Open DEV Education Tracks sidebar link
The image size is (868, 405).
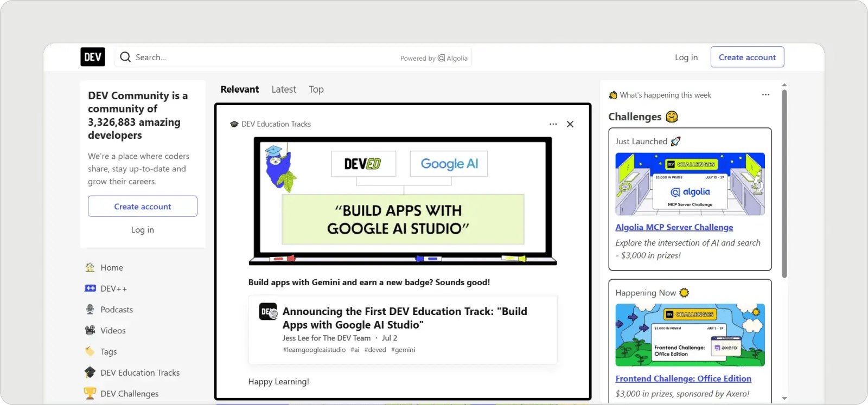139,373
